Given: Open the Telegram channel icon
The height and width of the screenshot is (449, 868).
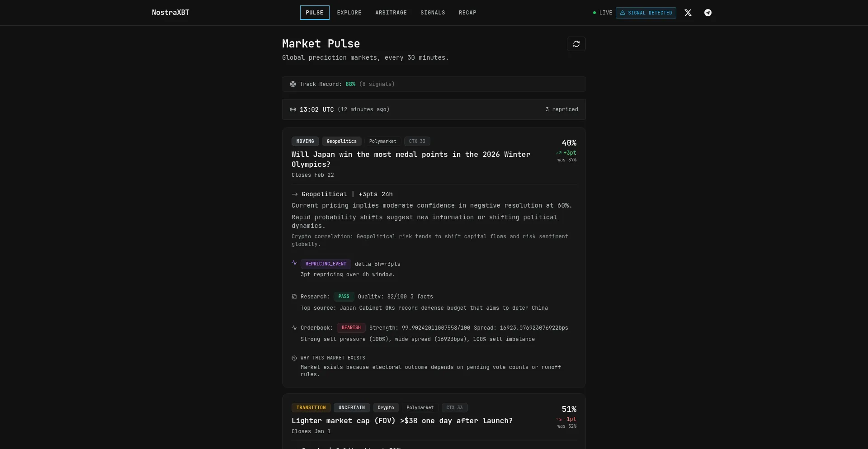Looking at the screenshot, I should (708, 13).
